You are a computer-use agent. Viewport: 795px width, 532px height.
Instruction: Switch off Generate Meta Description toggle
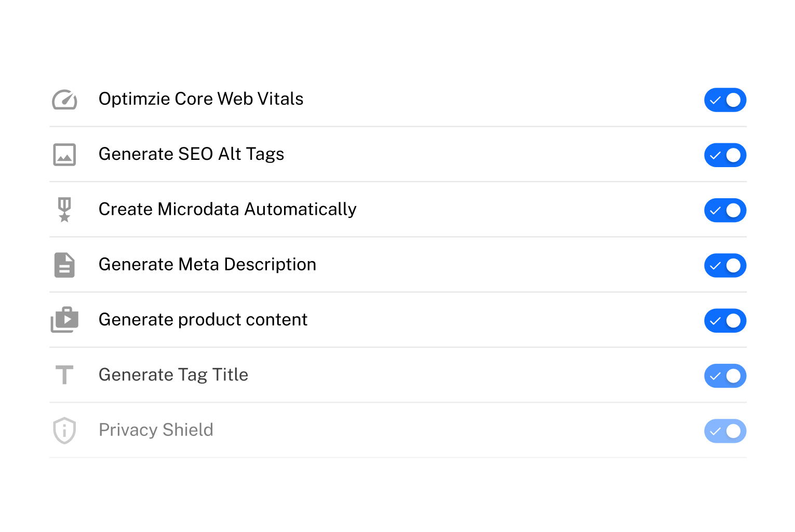pos(725,265)
